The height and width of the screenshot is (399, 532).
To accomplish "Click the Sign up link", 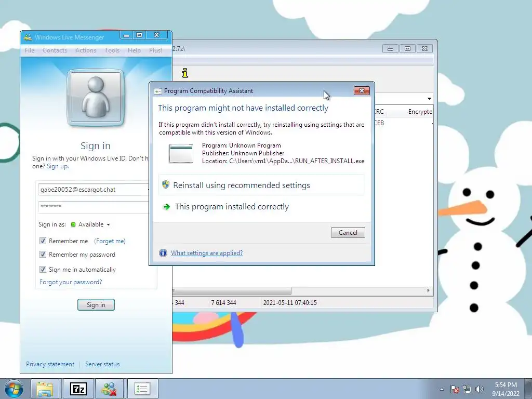I will coord(57,166).
